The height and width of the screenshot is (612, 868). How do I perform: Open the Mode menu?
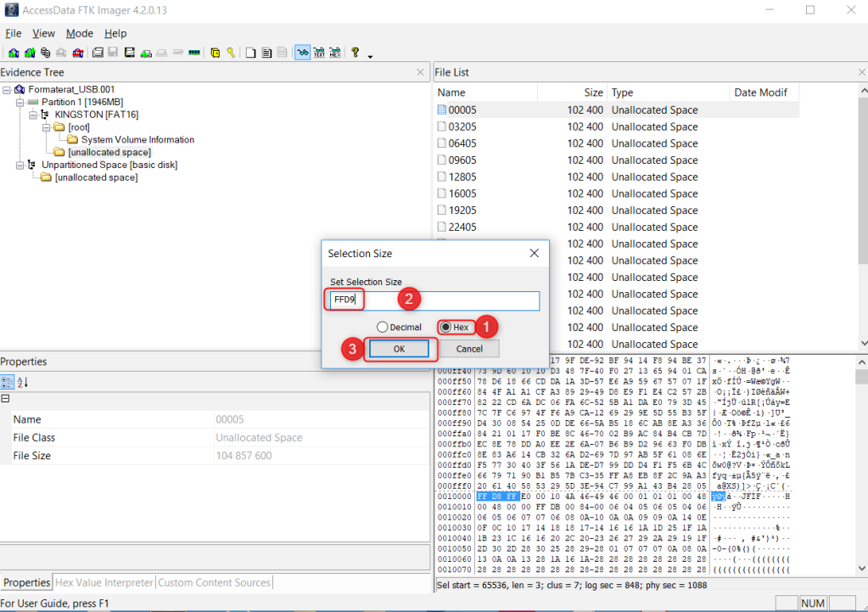click(80, 33)
